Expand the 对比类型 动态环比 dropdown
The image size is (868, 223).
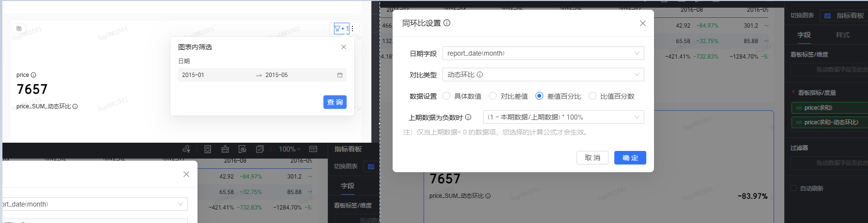tap(543, 74)
